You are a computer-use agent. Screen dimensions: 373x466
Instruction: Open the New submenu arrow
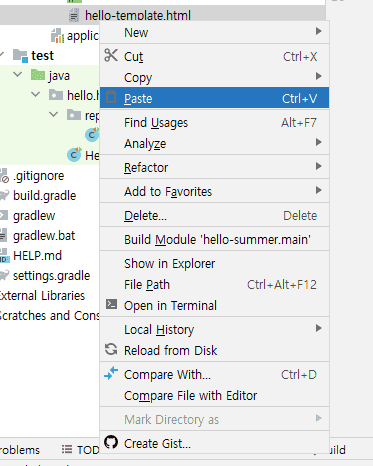(x=319, y=31)
